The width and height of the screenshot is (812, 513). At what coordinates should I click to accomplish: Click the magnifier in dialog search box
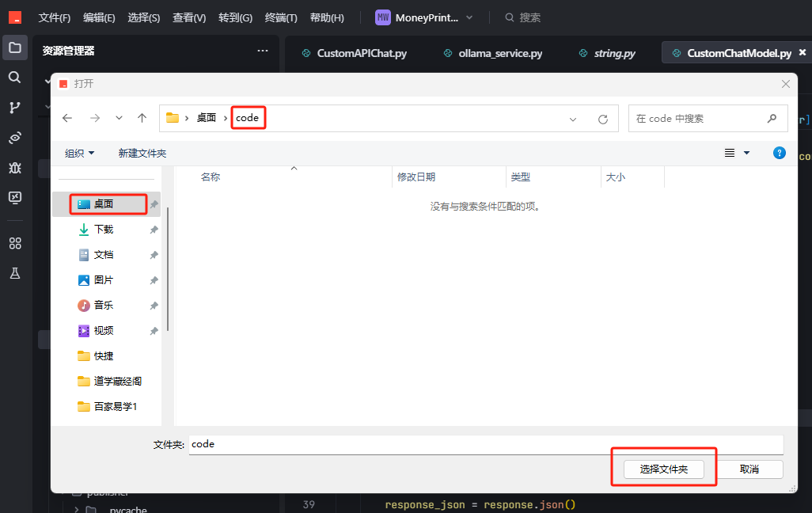(772, 118)
